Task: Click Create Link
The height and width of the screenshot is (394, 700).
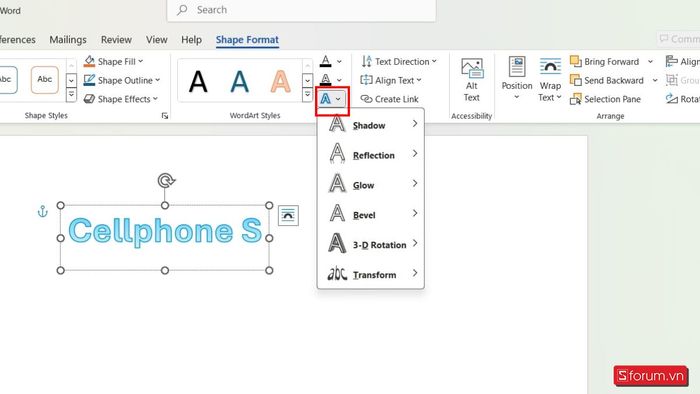Action: 390,99
